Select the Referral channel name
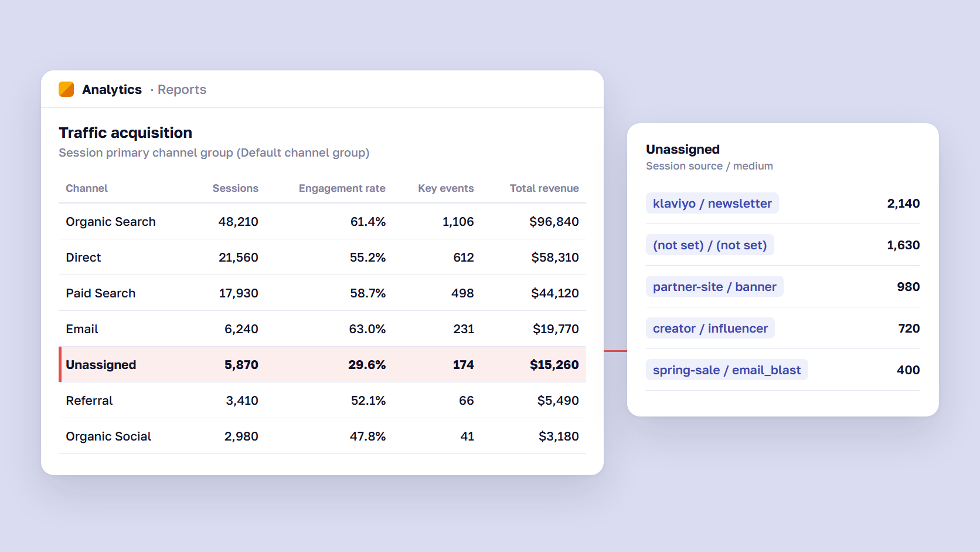Image resolution: width=980 pixels, height=552 pixels. pos(89,401)
